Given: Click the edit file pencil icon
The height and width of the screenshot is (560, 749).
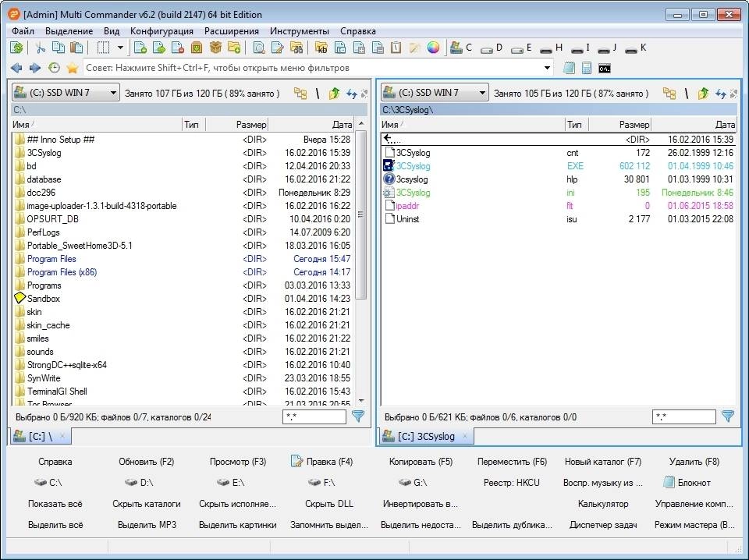Looking at the screenshot, I should click(278, 48).
